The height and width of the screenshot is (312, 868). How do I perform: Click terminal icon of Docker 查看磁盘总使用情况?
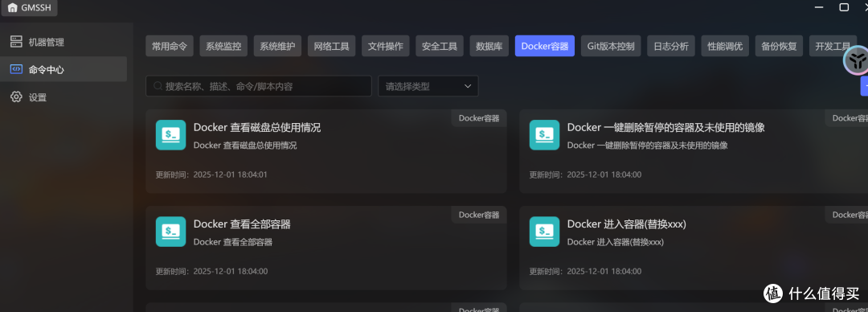[x=170, y=134]
